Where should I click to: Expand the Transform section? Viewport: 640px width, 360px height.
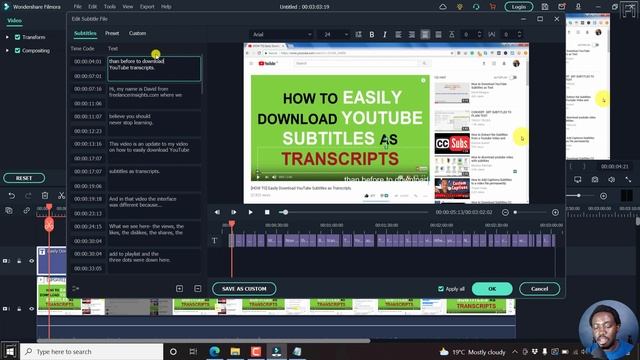[x=7, y=37]
